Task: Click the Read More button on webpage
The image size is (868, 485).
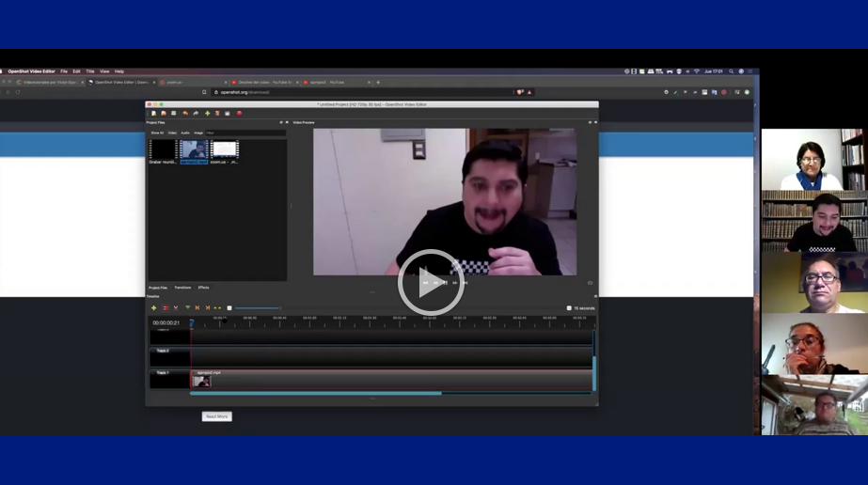Action: coord(217,416)
